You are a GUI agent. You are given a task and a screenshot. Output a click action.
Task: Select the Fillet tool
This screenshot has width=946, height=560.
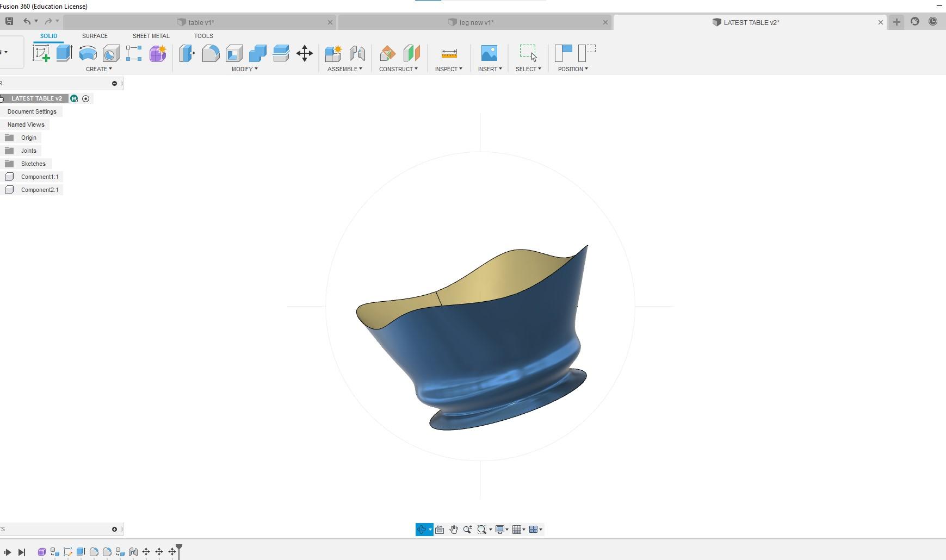[211, 53]
